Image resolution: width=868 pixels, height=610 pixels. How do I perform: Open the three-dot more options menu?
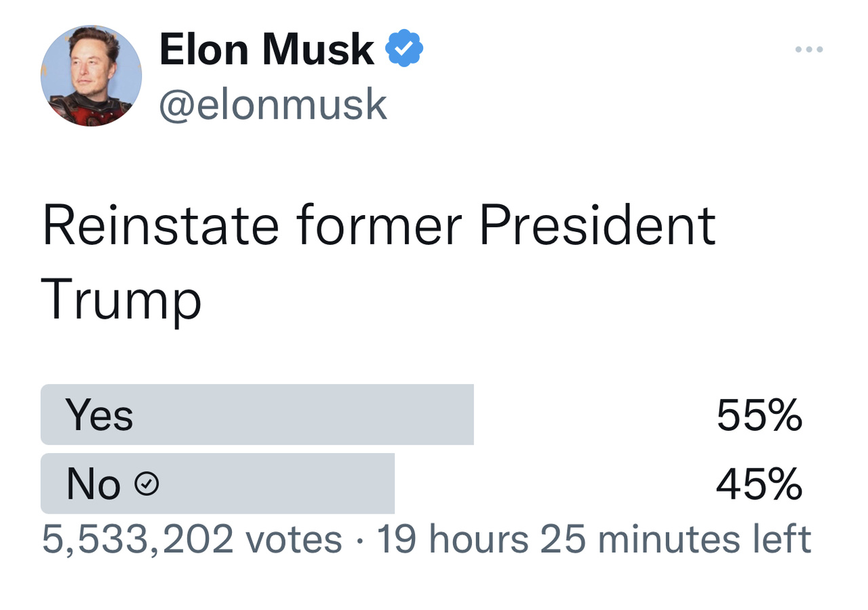[x=809, y=50]
